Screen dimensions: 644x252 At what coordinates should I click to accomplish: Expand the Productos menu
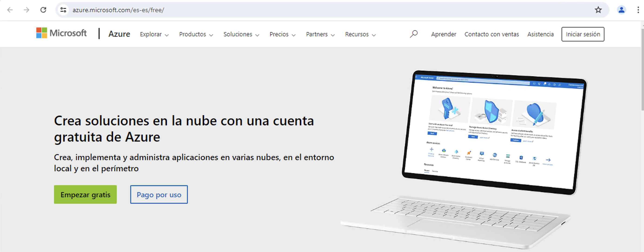click(x=196, y=34)
